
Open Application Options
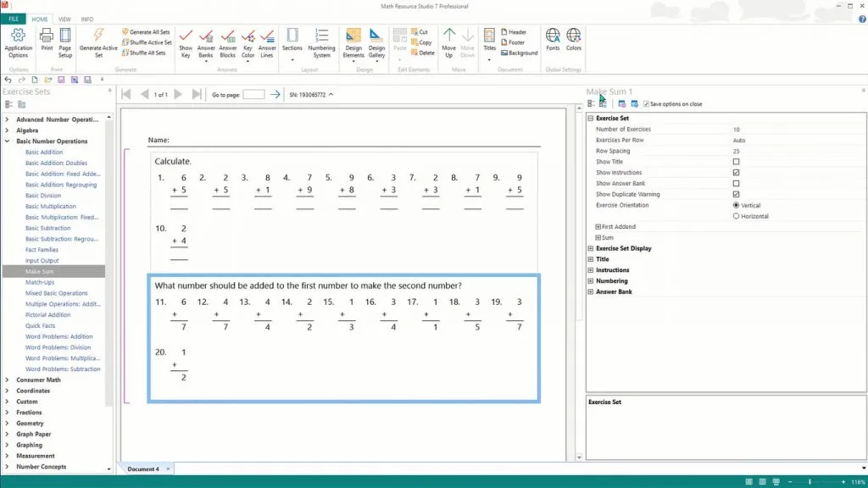[18, 43]
